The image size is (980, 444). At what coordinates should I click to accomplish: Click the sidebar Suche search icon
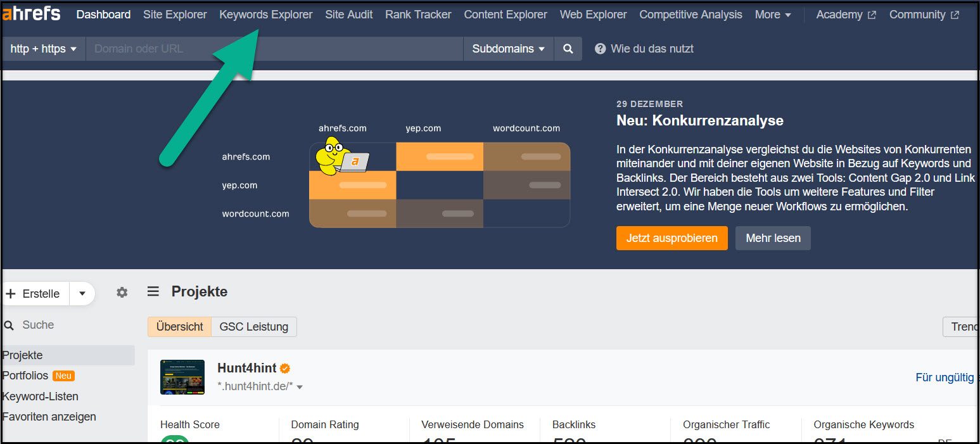9,325
